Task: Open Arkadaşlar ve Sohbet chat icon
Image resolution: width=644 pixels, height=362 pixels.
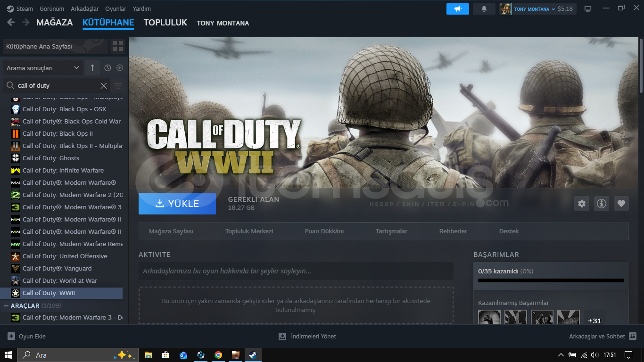Action: 633,336
